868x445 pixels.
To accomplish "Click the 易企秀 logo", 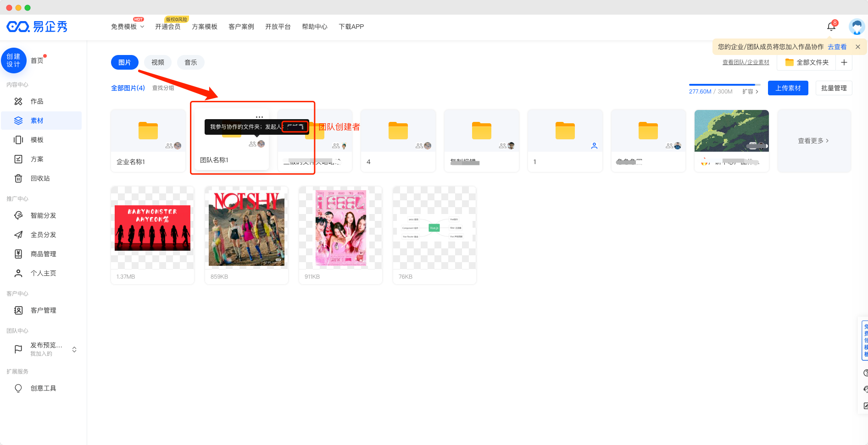I will point(37,27).
